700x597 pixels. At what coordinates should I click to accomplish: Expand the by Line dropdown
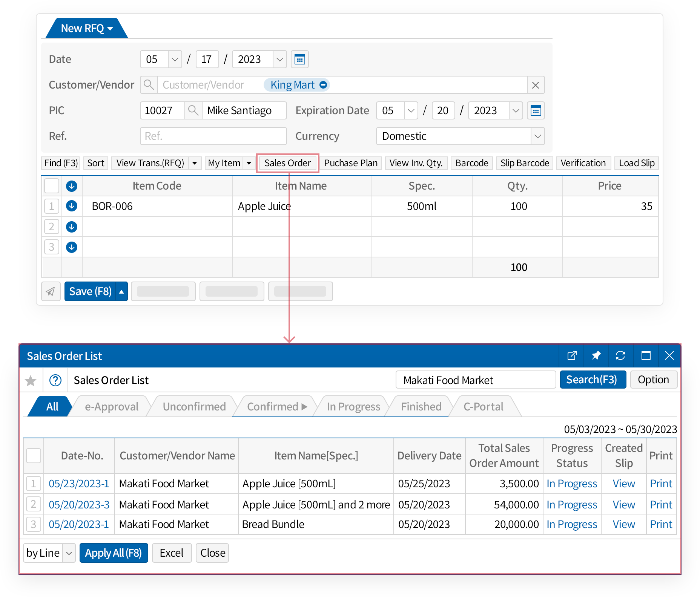click(68, 553)
